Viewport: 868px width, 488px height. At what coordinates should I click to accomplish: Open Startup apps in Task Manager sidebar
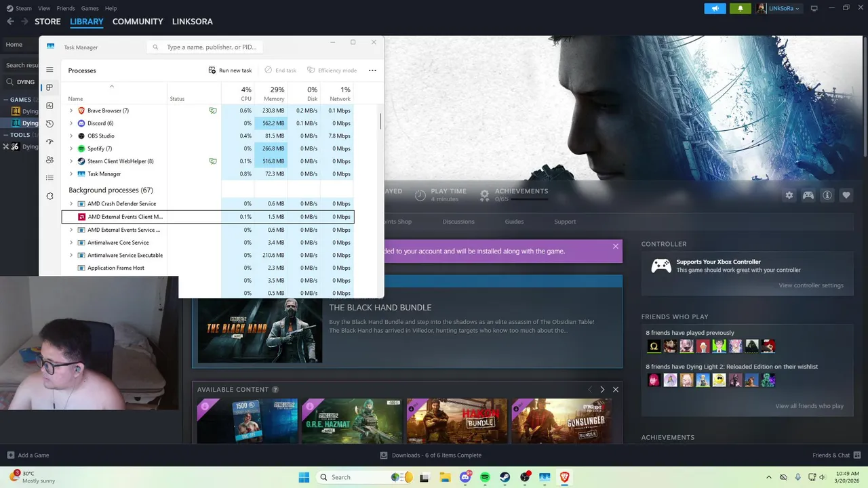[x=50, y=142]
